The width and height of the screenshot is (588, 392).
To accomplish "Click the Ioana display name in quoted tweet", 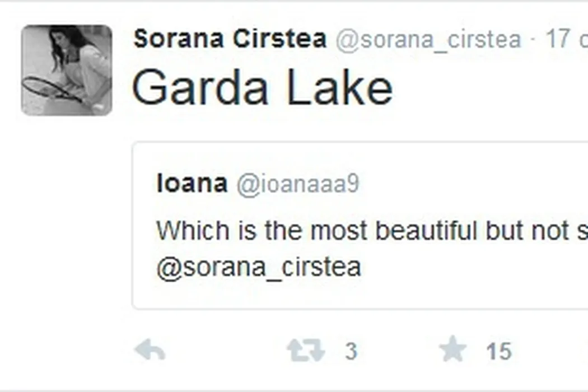I will click(192, 184).
